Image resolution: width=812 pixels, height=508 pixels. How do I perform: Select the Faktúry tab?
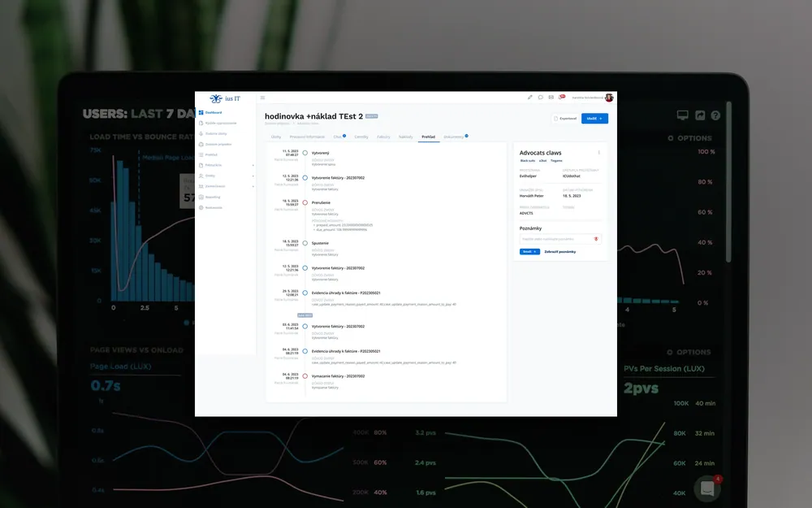point(383,137)
